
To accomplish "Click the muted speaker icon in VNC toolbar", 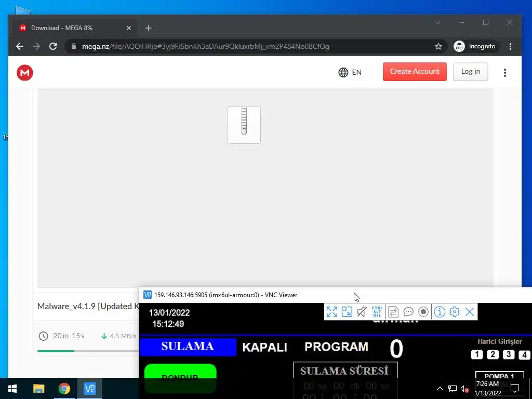I will 362,312.
